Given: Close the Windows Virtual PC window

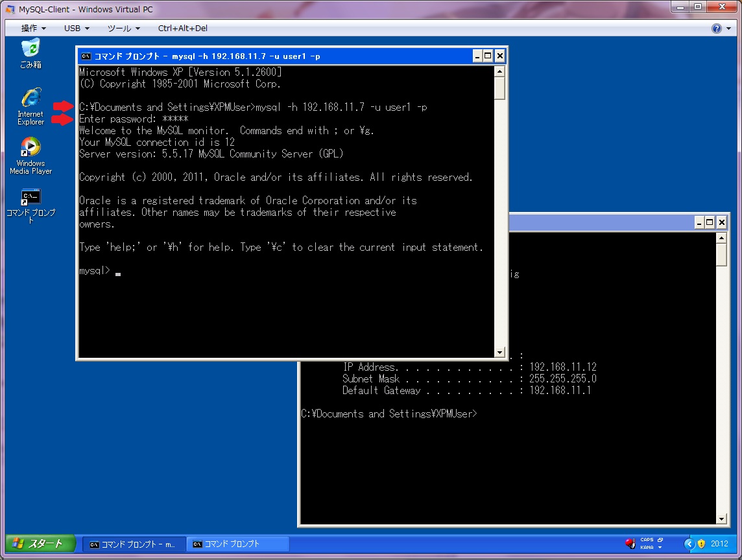Looking at the screenshot, I should point(723,7).
